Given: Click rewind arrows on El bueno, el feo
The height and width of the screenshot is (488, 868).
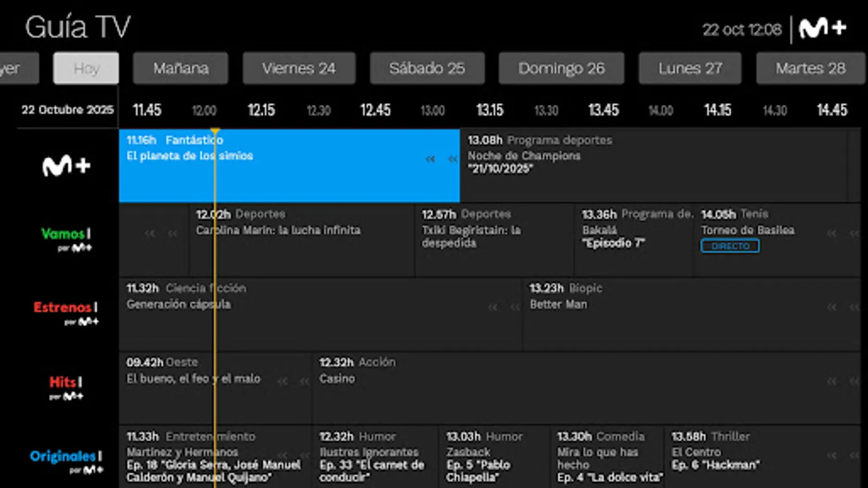Looking at the screenshot, I should [x=293, y=382].
